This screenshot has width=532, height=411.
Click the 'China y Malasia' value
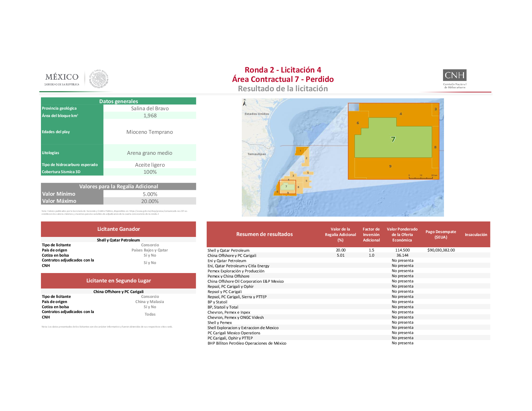pos(150,302)
